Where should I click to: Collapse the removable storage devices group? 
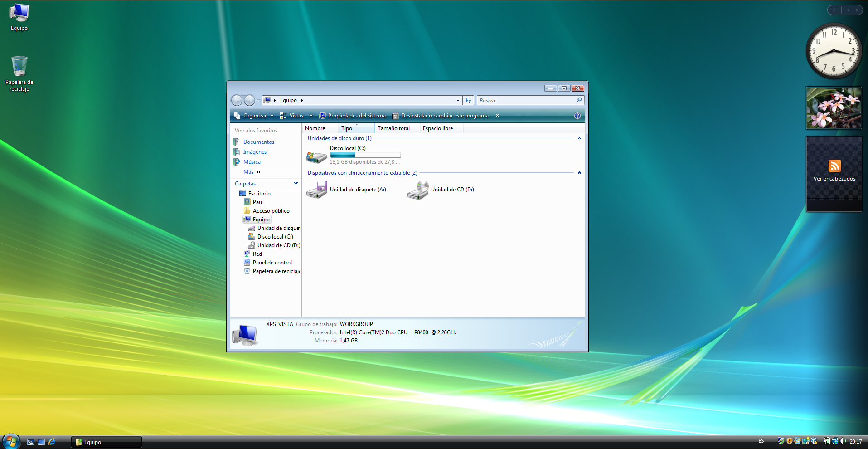579,173
